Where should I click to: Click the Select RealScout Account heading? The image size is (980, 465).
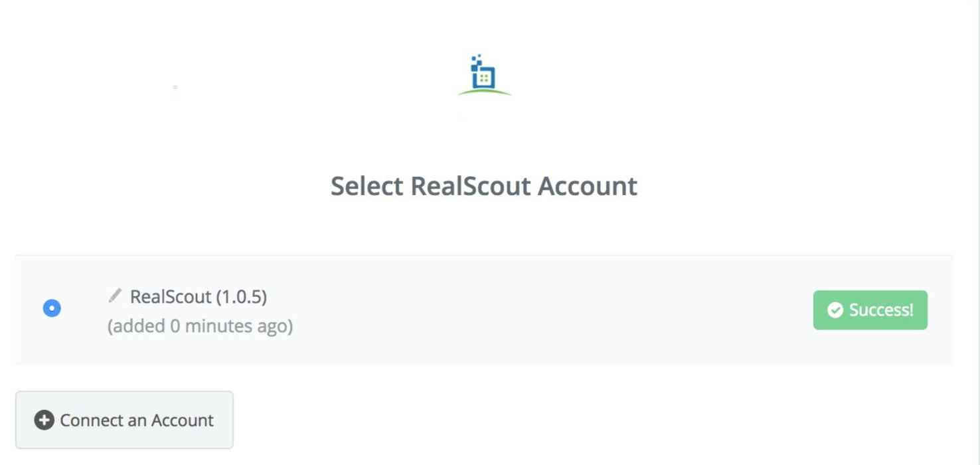[483, 186]
